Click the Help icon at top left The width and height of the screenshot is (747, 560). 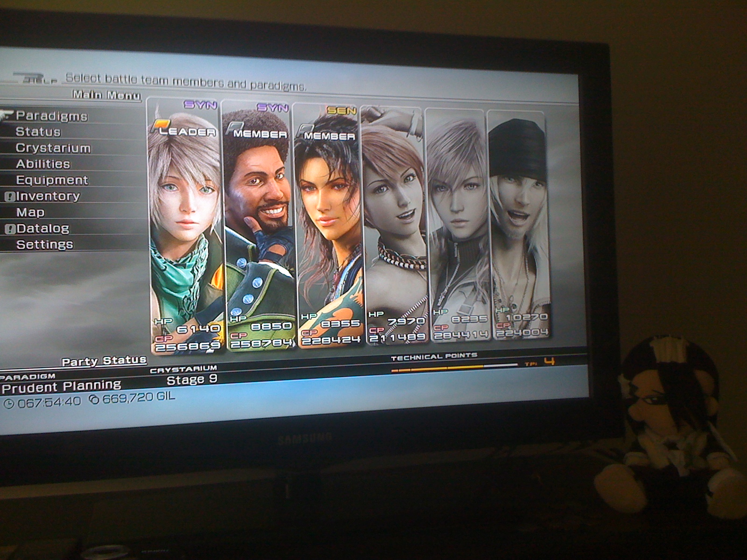tap(35, 78)
